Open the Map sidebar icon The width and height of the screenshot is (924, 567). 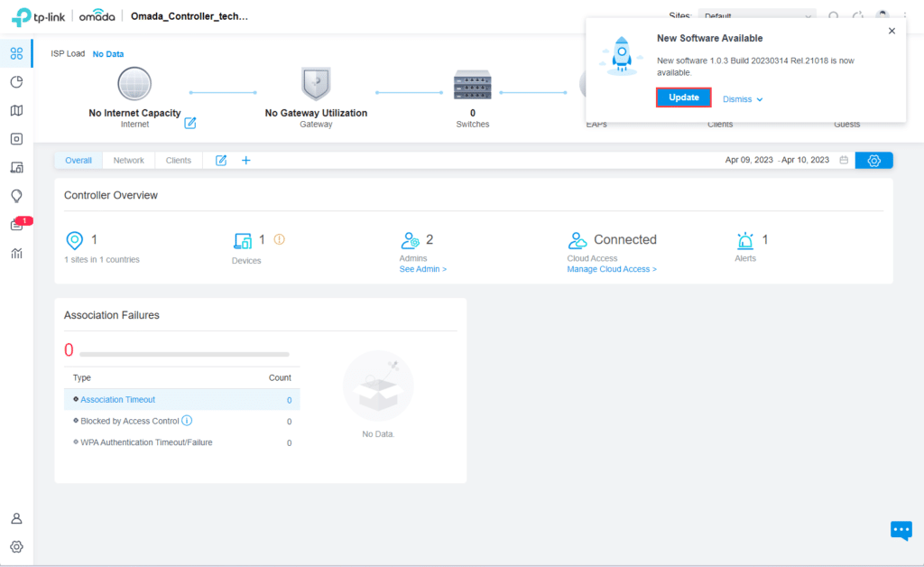[16, 110]
